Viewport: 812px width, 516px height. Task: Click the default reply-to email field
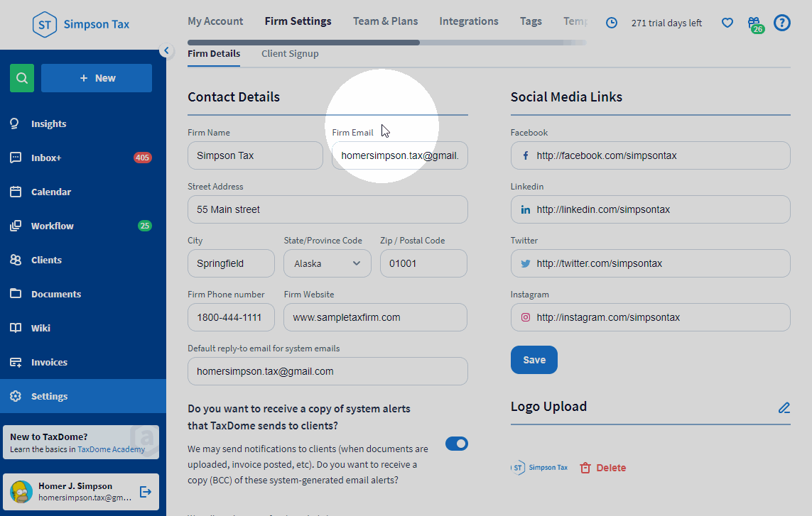(x=327, y=371)
